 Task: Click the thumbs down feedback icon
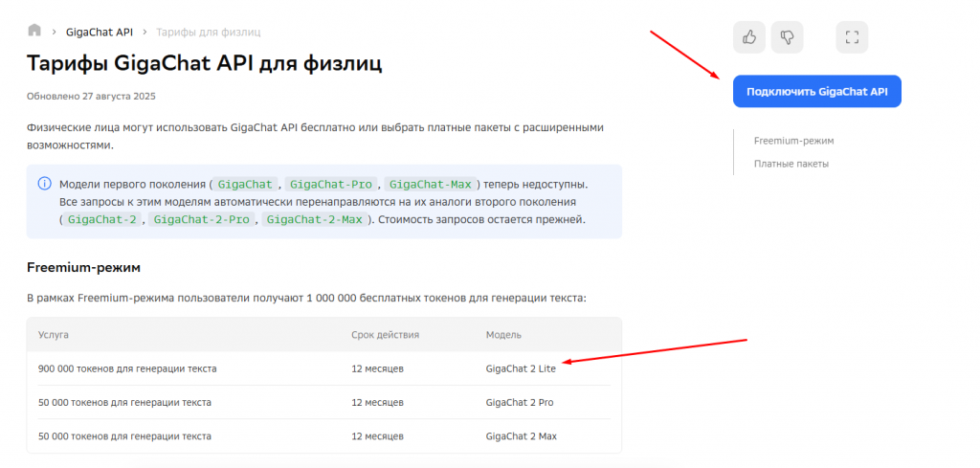(787, 37)
